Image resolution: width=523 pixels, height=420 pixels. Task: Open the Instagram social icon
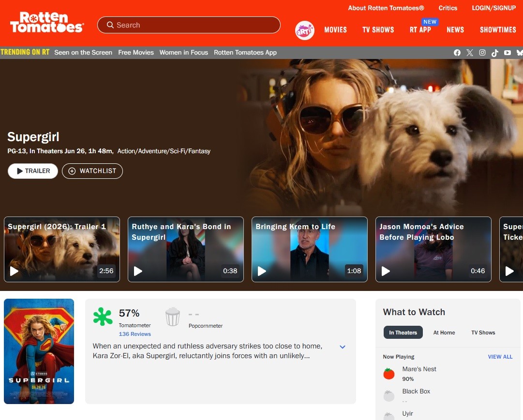coord(482,53)
